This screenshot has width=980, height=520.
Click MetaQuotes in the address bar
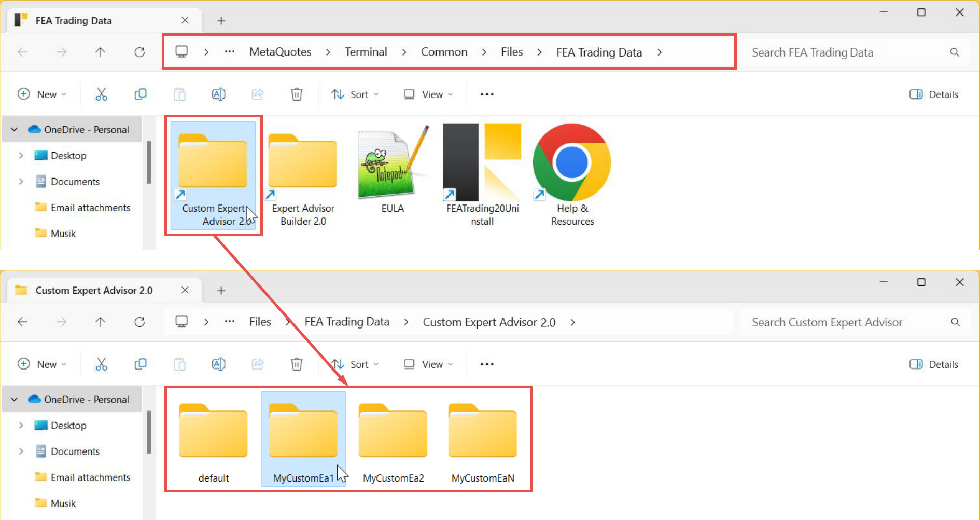281,52
